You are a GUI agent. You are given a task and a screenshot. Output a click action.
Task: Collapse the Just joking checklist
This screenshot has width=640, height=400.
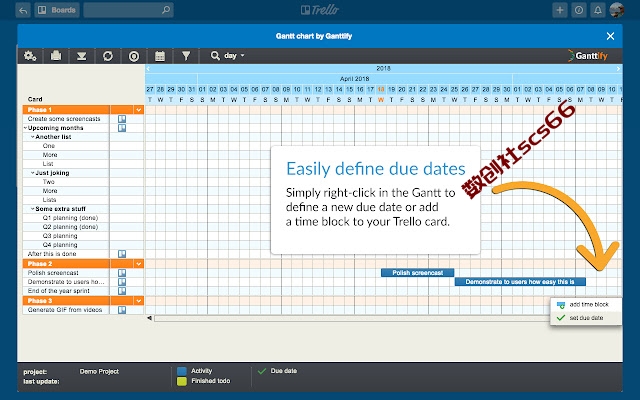coord(33,173)
